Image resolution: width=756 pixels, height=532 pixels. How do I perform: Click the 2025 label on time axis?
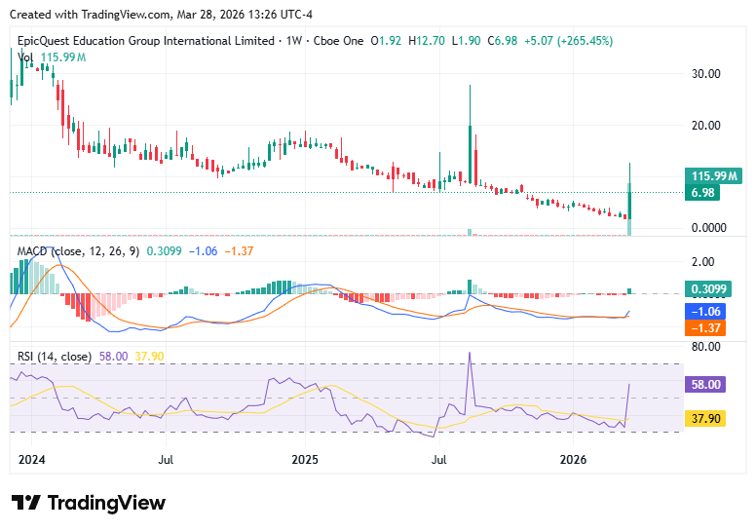tap(305, 458)
